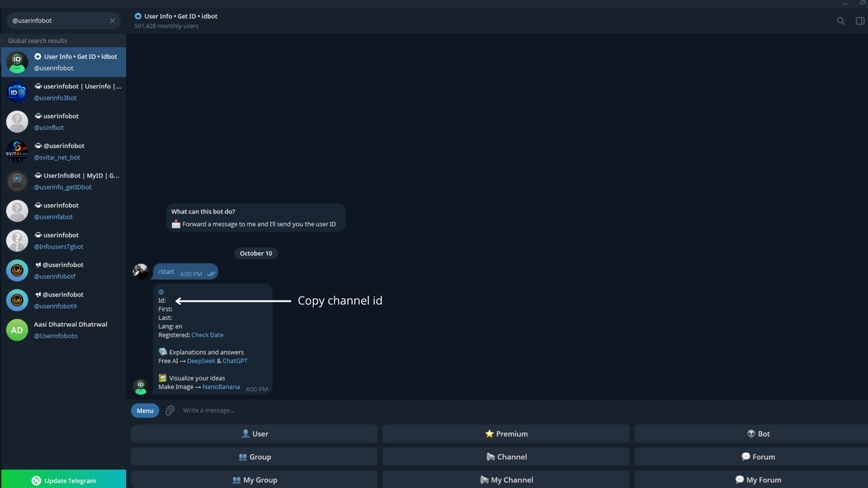Select the Group keyboard button
The image size is (868, 488).
click(x=254, y=457)
